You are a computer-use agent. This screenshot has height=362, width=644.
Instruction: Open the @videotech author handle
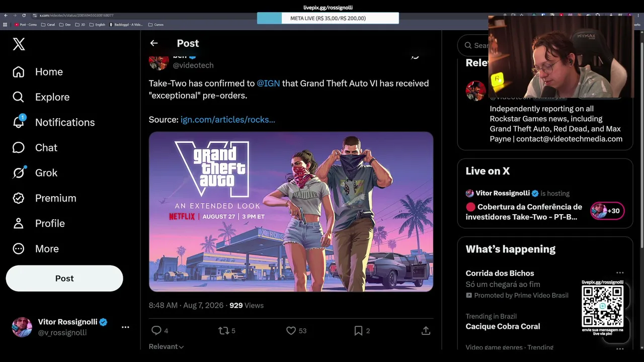193,65
